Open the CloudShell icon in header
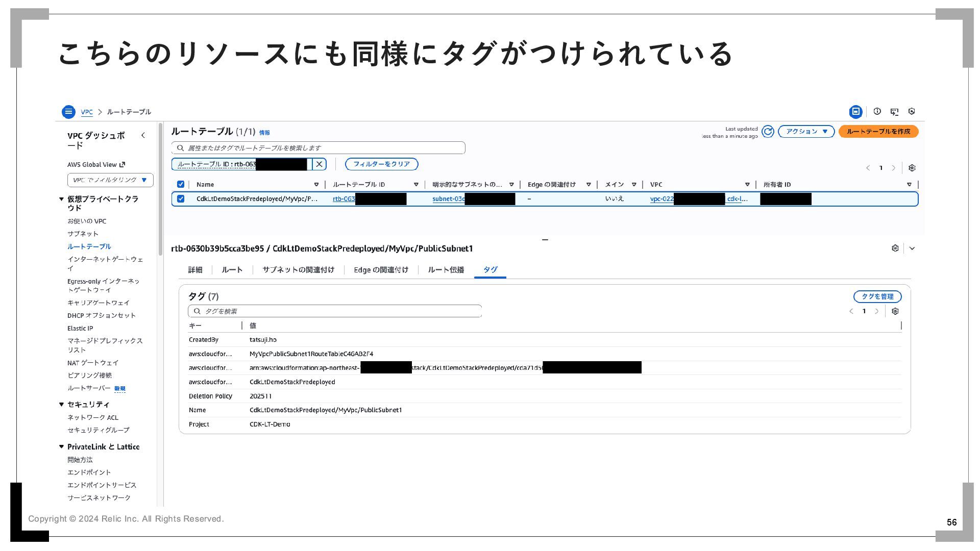Viewport: 980px width, 551px height. point(894,111)
